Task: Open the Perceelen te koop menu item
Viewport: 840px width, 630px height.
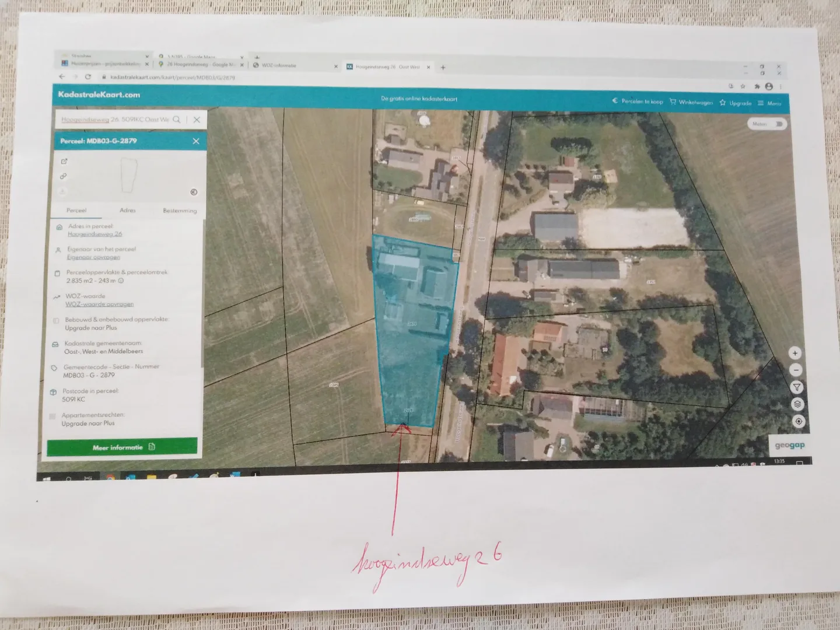Action: point(638,101)
